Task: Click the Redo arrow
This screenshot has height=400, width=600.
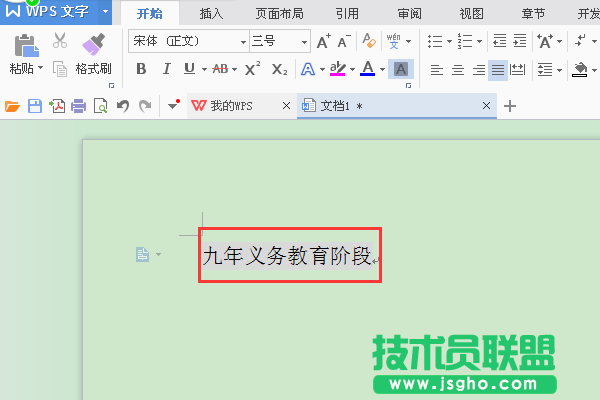Action: coord(145,106)
